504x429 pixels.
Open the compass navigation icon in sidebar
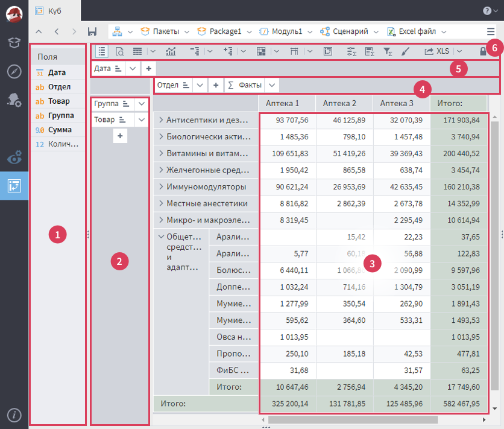pos(14,71)
